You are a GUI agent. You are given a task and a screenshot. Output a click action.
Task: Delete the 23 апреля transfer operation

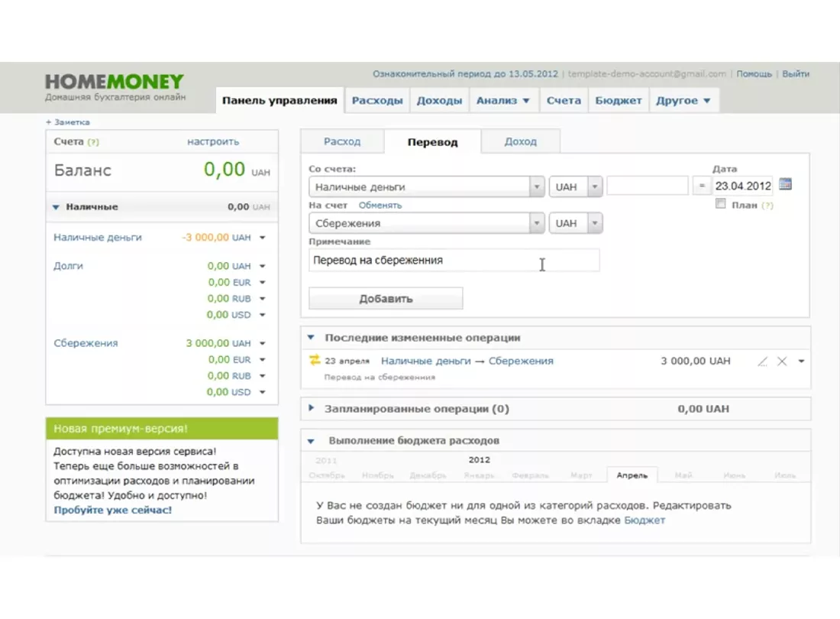(x=782, y=361)
